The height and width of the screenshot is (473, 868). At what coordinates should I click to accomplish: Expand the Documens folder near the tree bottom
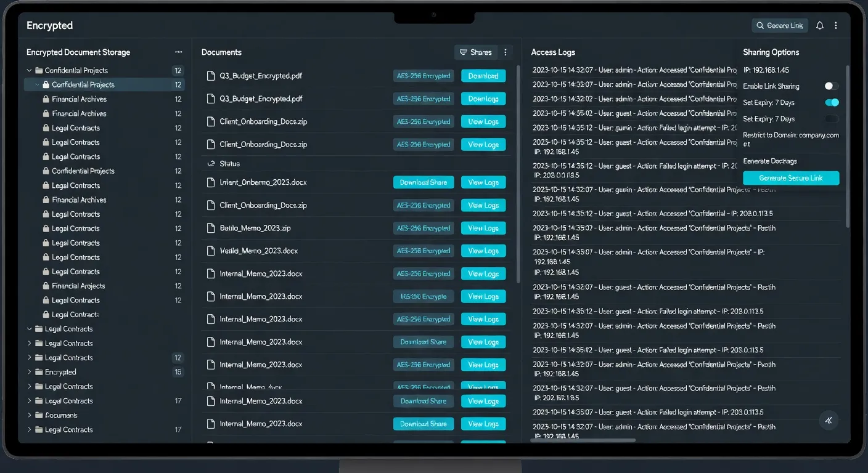click(x=29, y=415)
